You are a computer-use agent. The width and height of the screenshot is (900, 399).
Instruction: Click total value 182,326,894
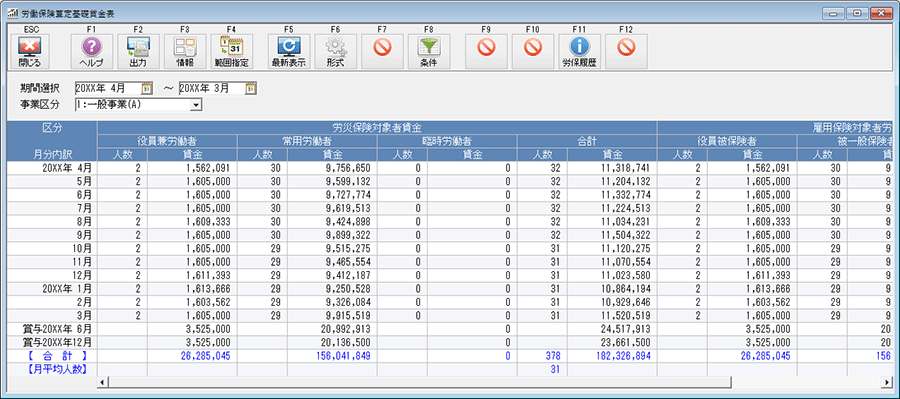622,356
